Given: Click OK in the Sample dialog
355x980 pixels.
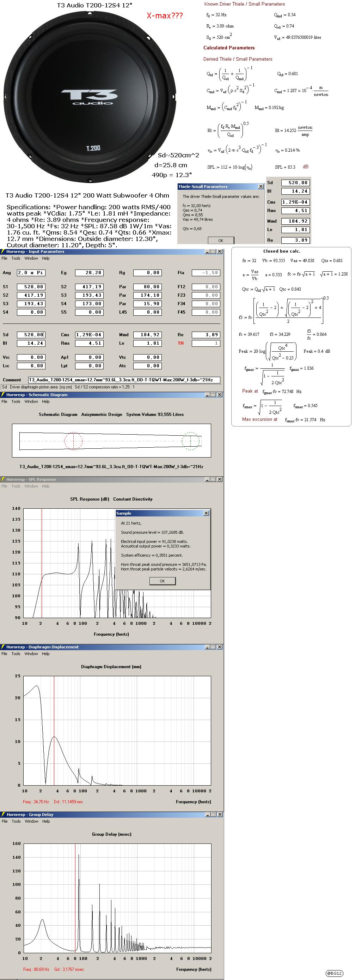Looking at the screenshot, I should click(162, 581).
